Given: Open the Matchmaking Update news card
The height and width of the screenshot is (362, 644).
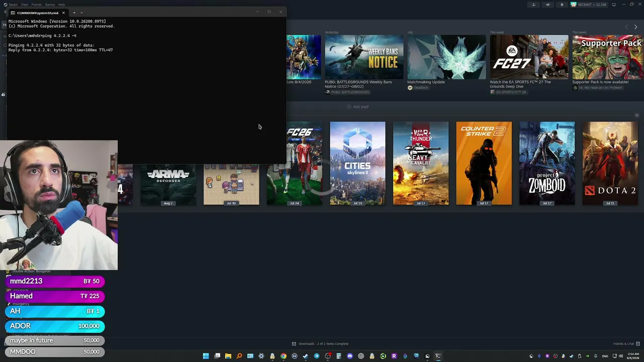Looking at the screenshot, I should coord(446,57).
